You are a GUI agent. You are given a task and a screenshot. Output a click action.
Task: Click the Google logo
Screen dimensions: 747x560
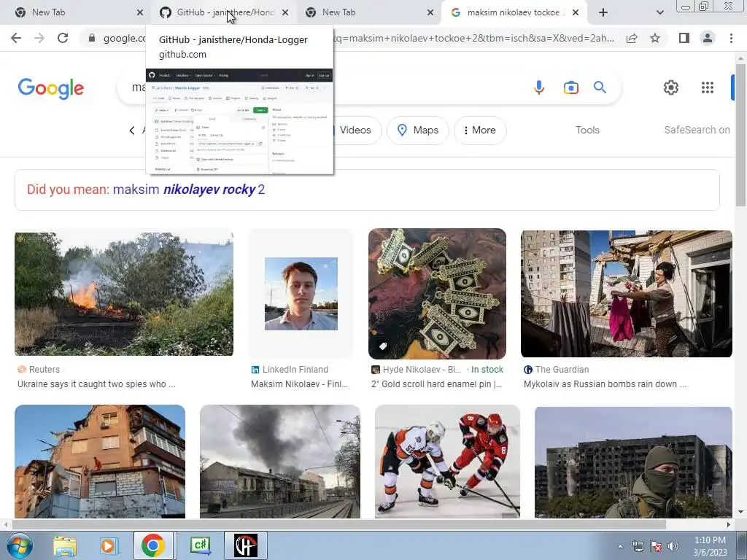51,88
